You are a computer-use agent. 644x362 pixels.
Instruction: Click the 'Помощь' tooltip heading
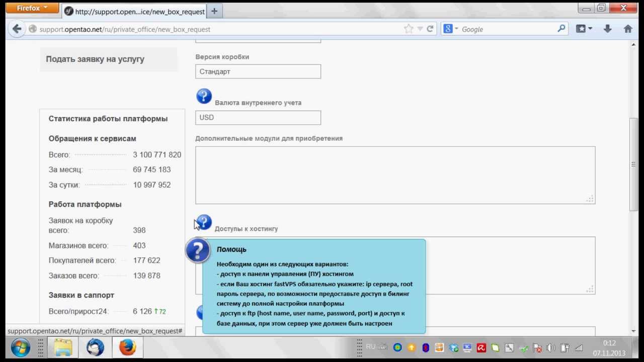tap(231, 249)
